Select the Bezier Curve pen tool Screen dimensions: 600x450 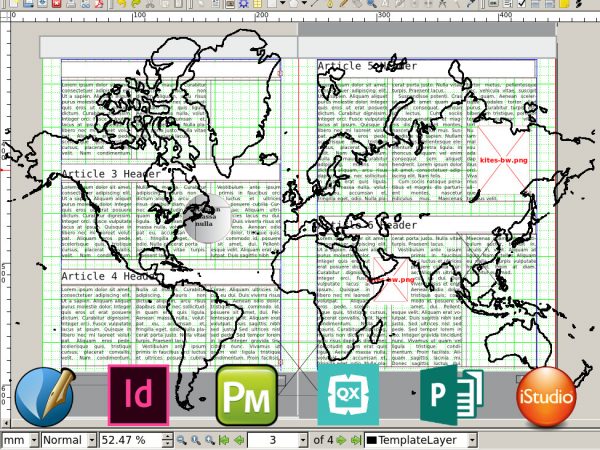329,3
